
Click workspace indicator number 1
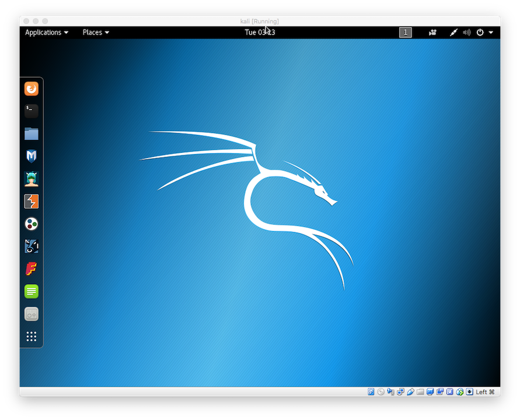pos(405,33)
